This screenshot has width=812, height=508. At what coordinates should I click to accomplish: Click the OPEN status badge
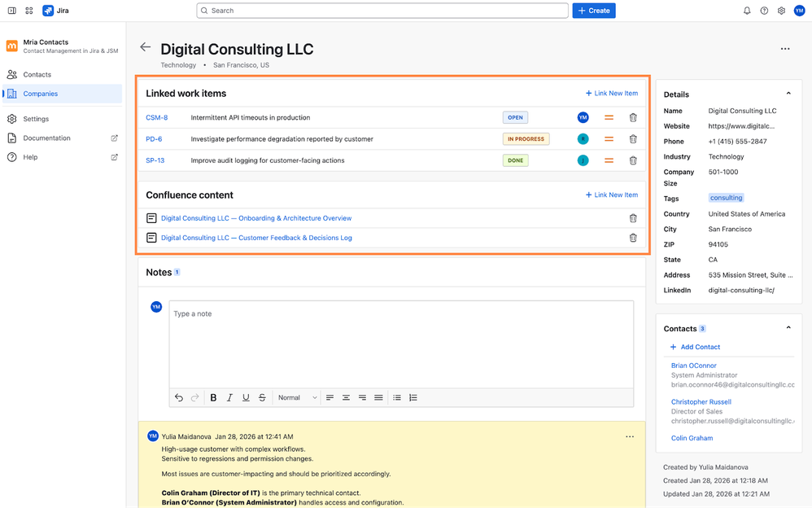click(515, 118)
